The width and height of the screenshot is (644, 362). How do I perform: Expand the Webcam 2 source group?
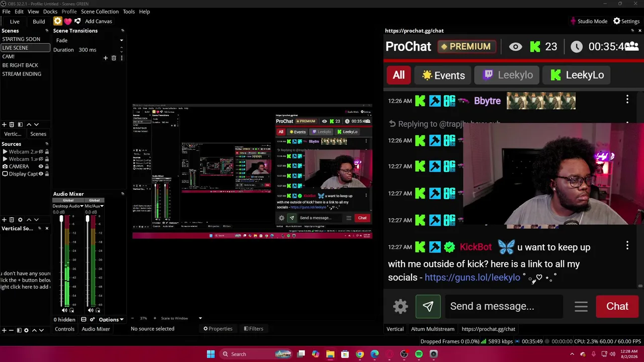point(5,151)
